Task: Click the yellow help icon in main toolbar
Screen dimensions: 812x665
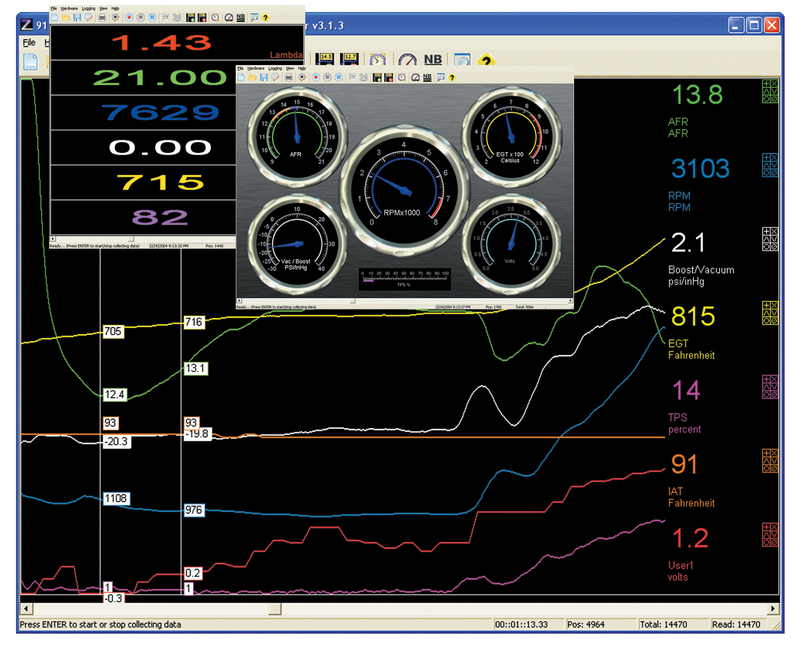Action: coord(486,60)
